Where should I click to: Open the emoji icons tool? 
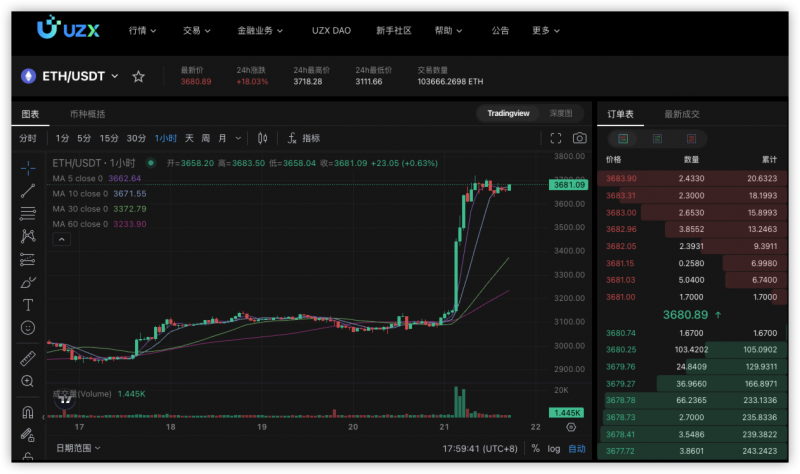(28, 328)
